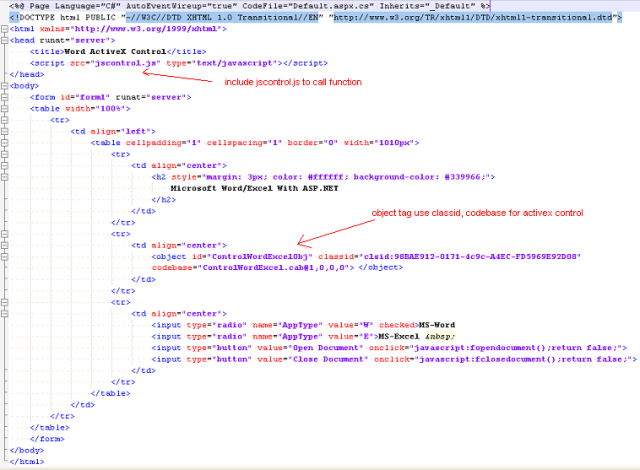The height and width of the screenshot is (470, 640).
Task: Click the xhtml1-transitional.dtd URL
Action: pos(473,18)
